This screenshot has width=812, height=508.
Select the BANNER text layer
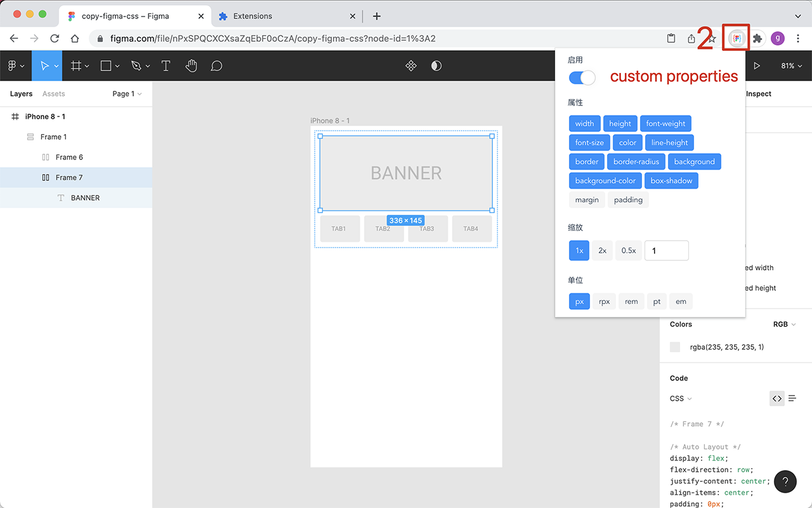click(86, 197)
